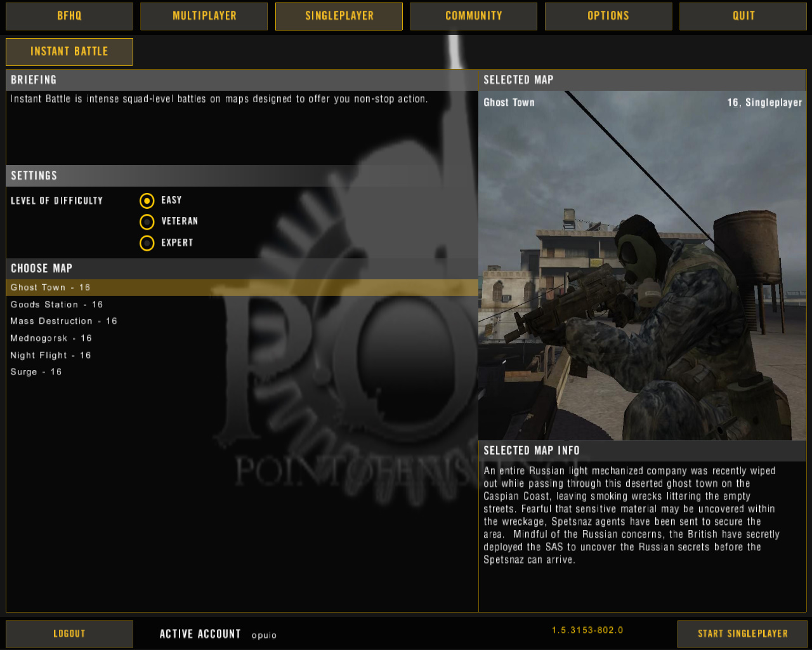Select Mass Destruction - 16 map

click(242, 321)
